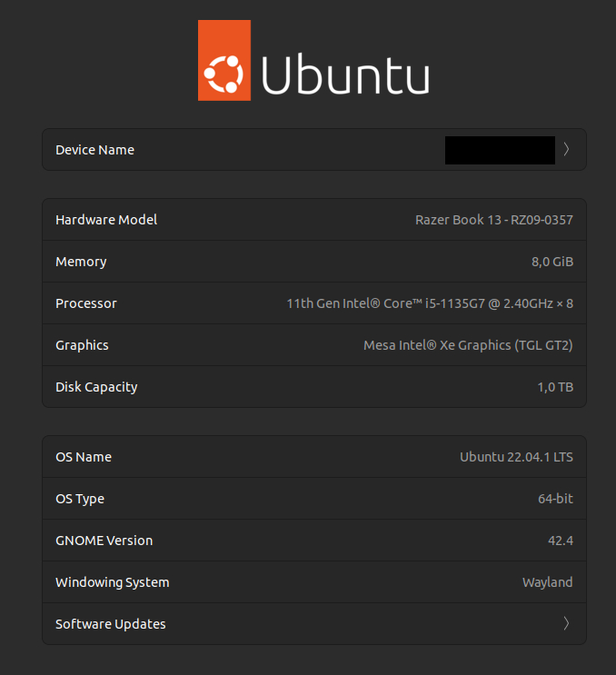Click the GNOME Version label

(x=104, y=541)
